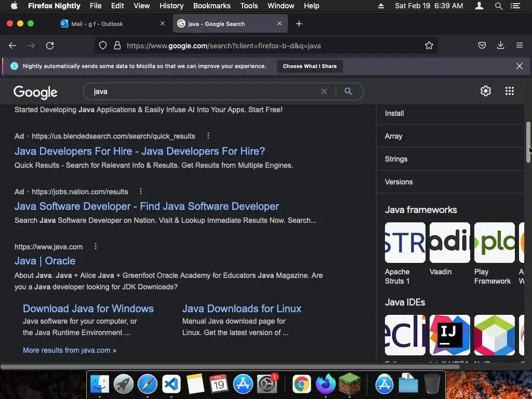Viewport: 532px width, 399px height.
Task: Open Finder in the Dock
Action: [x=99, y=384]
